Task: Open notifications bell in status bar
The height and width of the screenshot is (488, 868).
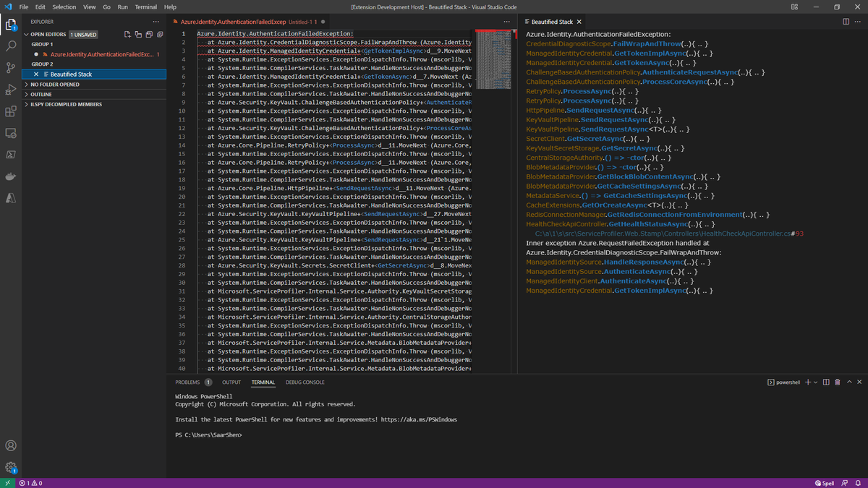Action: coord(857,483)
